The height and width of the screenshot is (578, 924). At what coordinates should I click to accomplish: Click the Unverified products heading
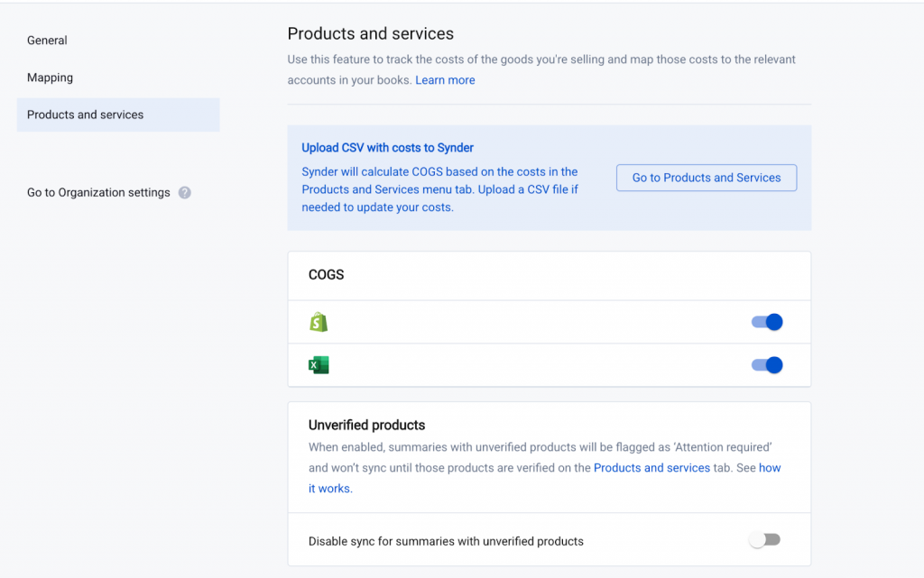tap(366, 425)
